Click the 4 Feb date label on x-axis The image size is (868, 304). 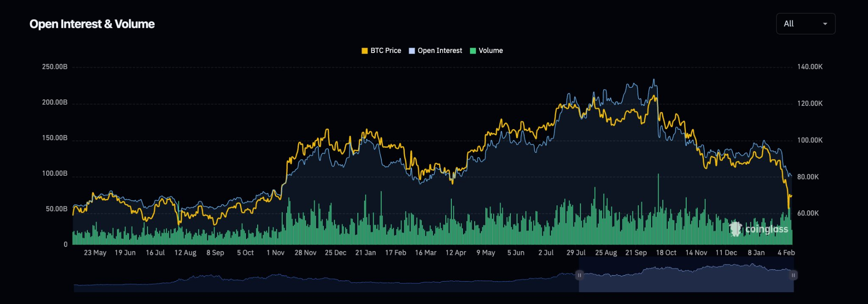pyautogui.click(x=786, y=253)
